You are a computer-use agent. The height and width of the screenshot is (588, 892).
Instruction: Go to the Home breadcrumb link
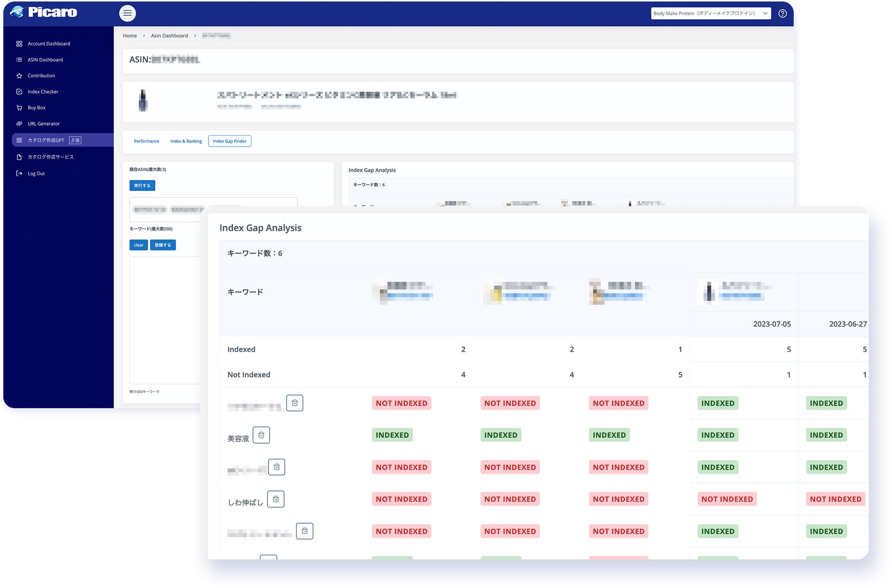click(129, 36)
